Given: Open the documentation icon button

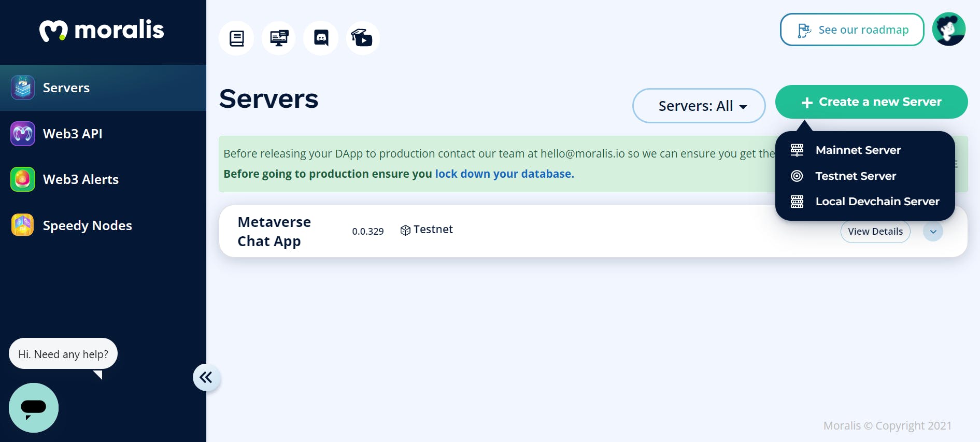Looking at the screenshot, I should point(236,38).
